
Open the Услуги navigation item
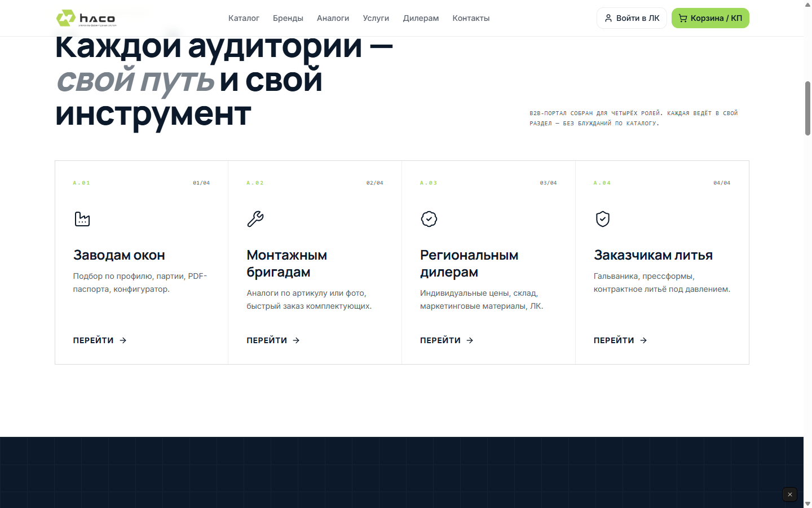(x=376, y=18)
